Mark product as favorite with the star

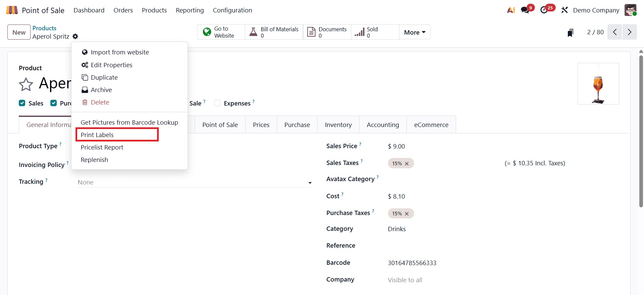[x=26, y=84]
